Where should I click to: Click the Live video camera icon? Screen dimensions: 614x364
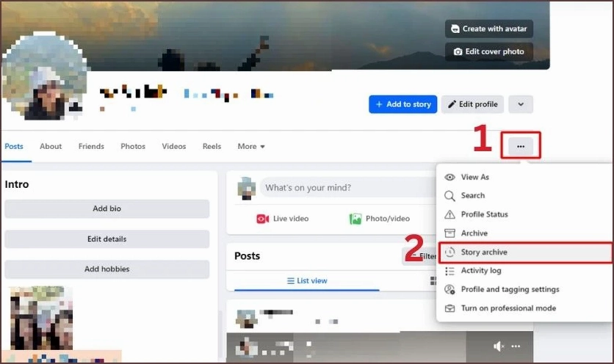[x=262, y=219]
